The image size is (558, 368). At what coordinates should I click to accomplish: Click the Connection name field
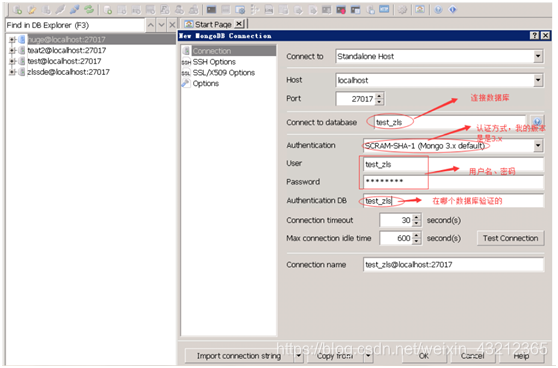click(x=453, y=264)
